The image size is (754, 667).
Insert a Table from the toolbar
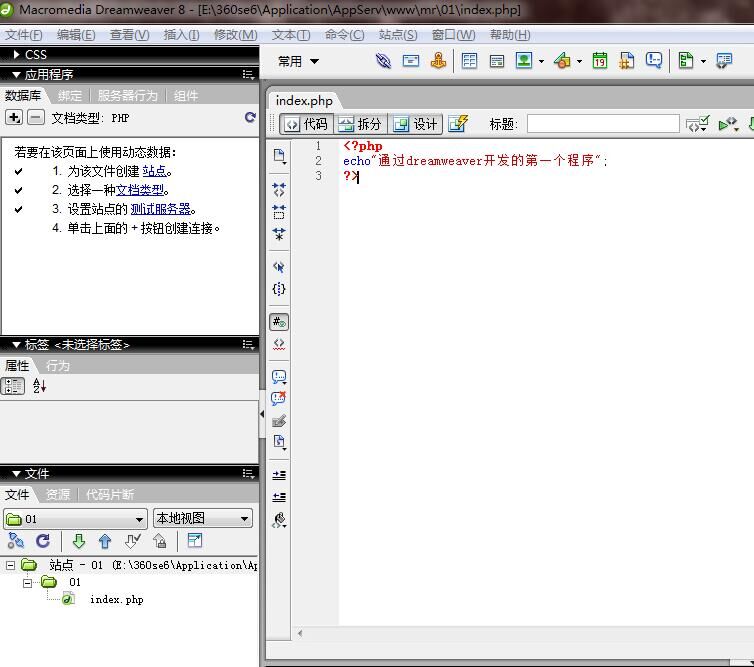[x=469, y=61]
